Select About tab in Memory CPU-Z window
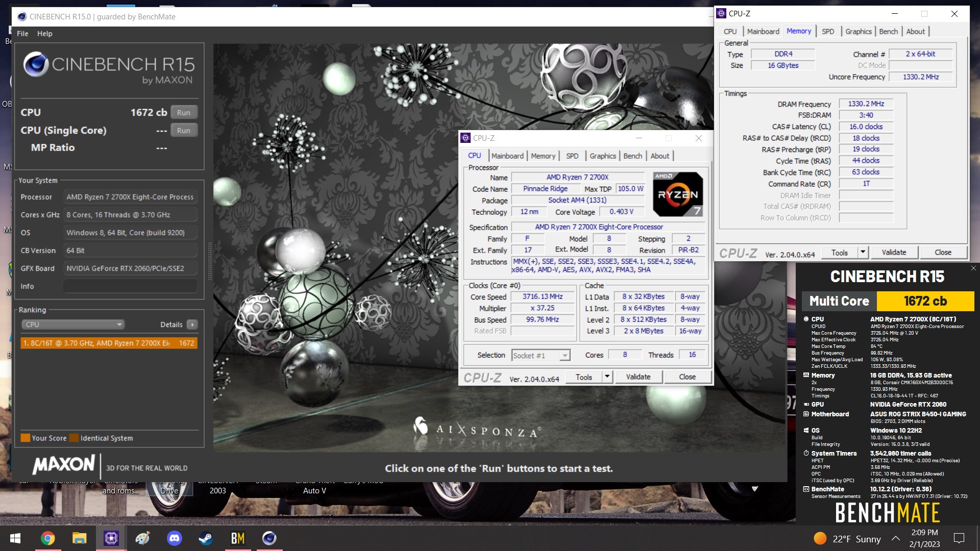Viewport: 980px width, 551px height. click(x=915, y=32)
